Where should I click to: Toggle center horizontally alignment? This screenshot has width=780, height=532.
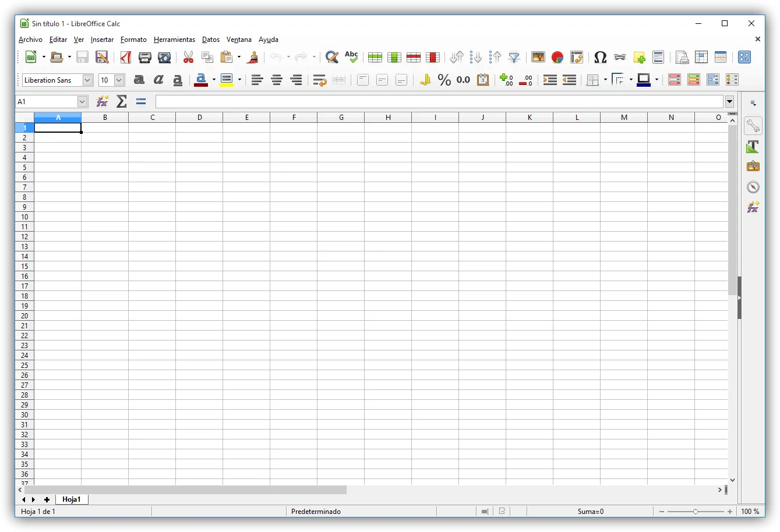pos(277,80)
